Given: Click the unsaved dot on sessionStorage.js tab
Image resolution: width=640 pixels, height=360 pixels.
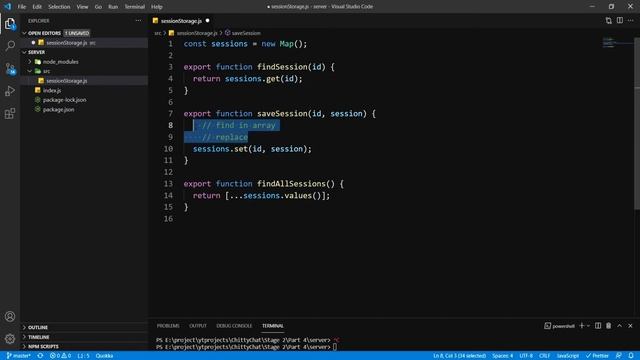Looking at the screenshot, I should [x=207, y=20].
